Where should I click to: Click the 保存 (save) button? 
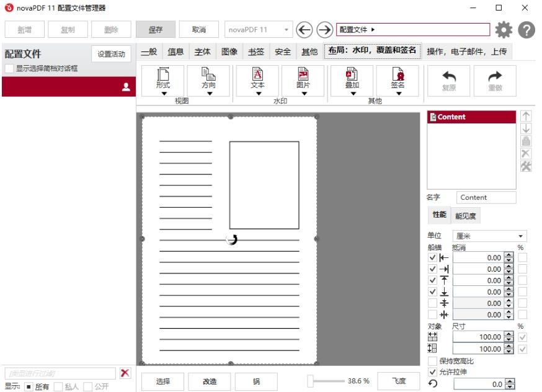pyautogui.click(x=154, y=29)
